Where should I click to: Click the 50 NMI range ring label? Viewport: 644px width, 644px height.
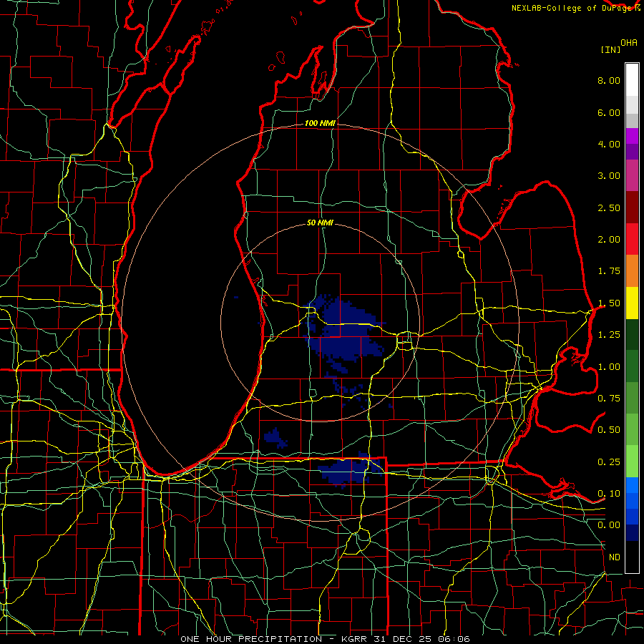(x=320, y=223)
